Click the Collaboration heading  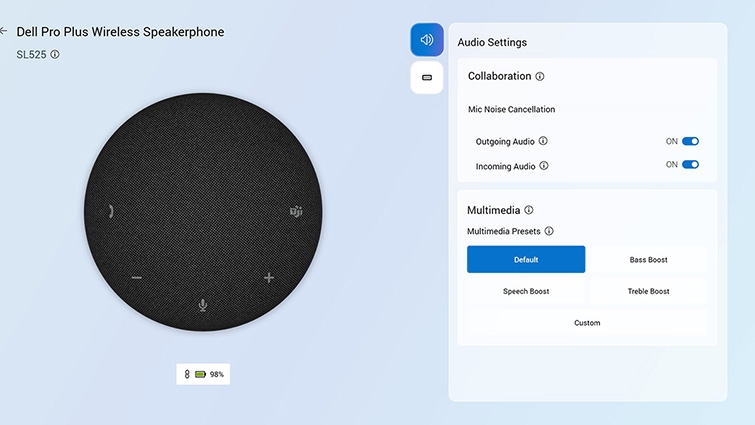(x=499, y=76)
